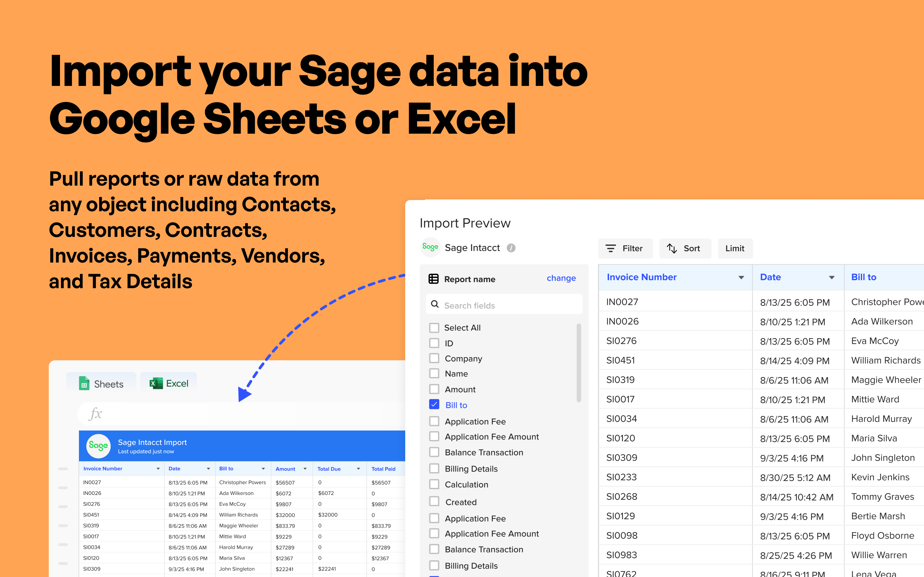
Task: Click the fx formula icon
Action: click(x=95, y=414)
